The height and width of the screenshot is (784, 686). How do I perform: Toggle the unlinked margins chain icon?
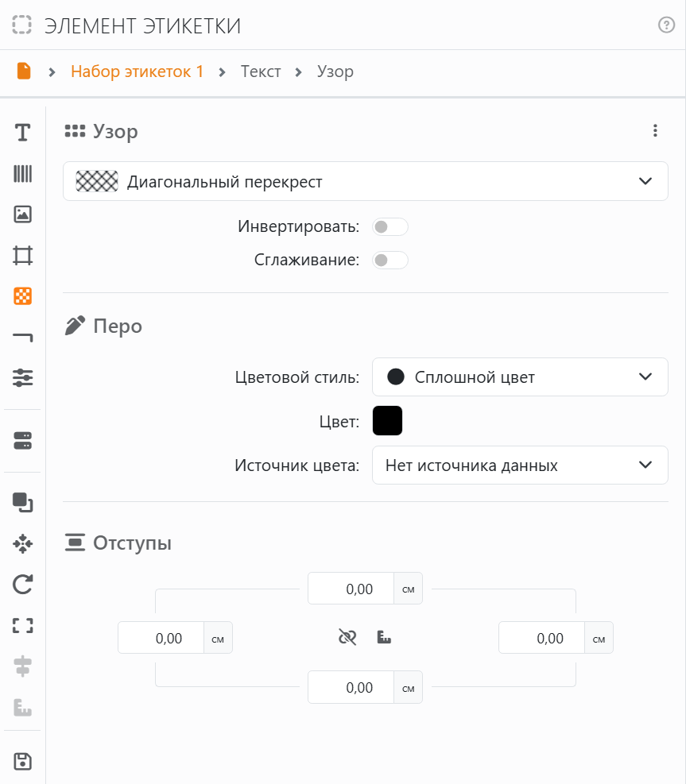coord(347,637)
